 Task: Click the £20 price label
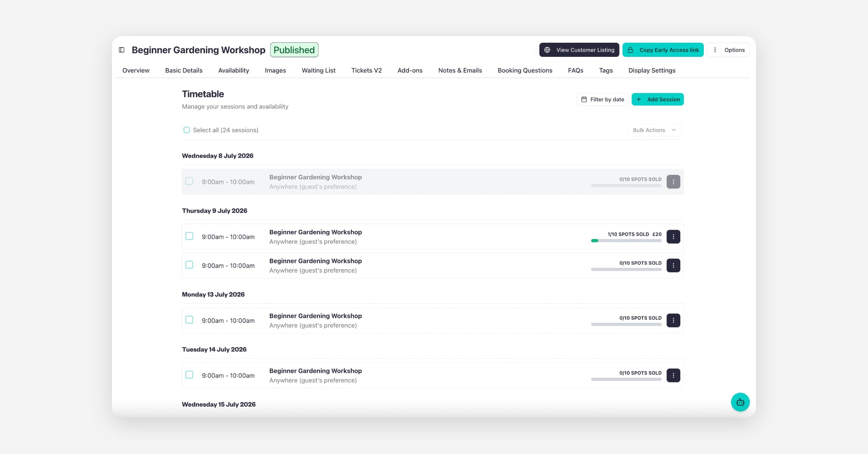pyautogui.click(x=657, y=234)
